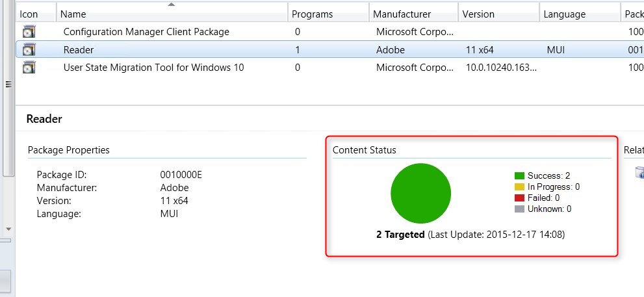
Task: Click the Reader details pane title
Action: click(44, 119)
